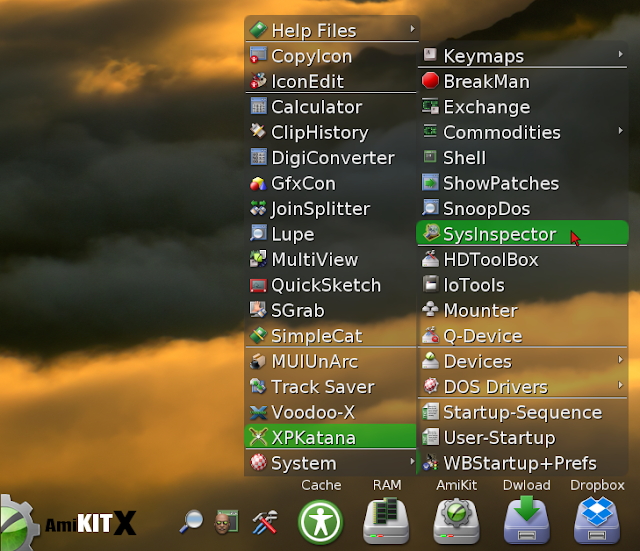Expand the Commodities submenu
Viewport: 640px width, 551px height.
click(x=522, y=132)
